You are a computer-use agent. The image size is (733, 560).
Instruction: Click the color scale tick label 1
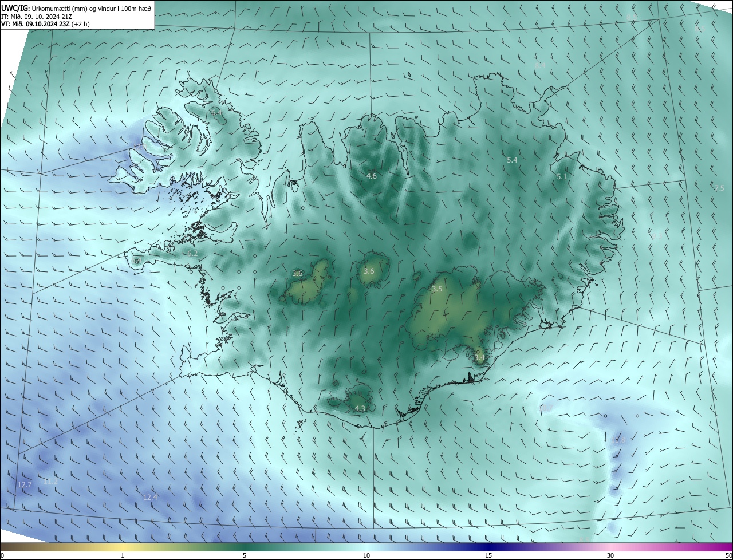pos(123,555)
